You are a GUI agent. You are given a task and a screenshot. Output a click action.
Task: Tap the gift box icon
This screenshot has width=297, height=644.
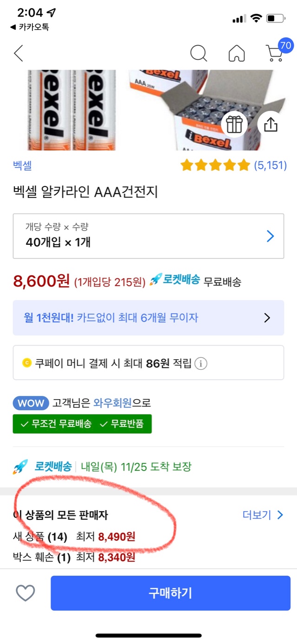pyautogui.click(x=234, y=124)
